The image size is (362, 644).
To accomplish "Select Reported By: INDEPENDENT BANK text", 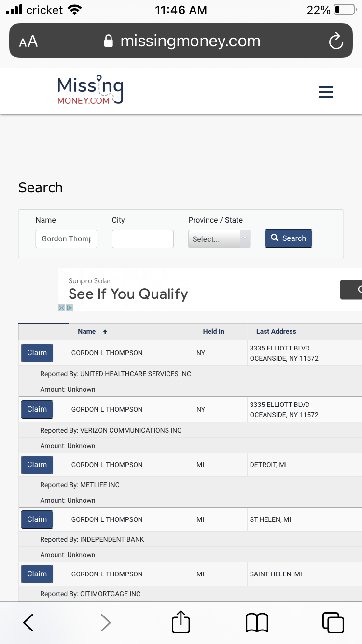I will pyautogui.click(x=92, y=539).
